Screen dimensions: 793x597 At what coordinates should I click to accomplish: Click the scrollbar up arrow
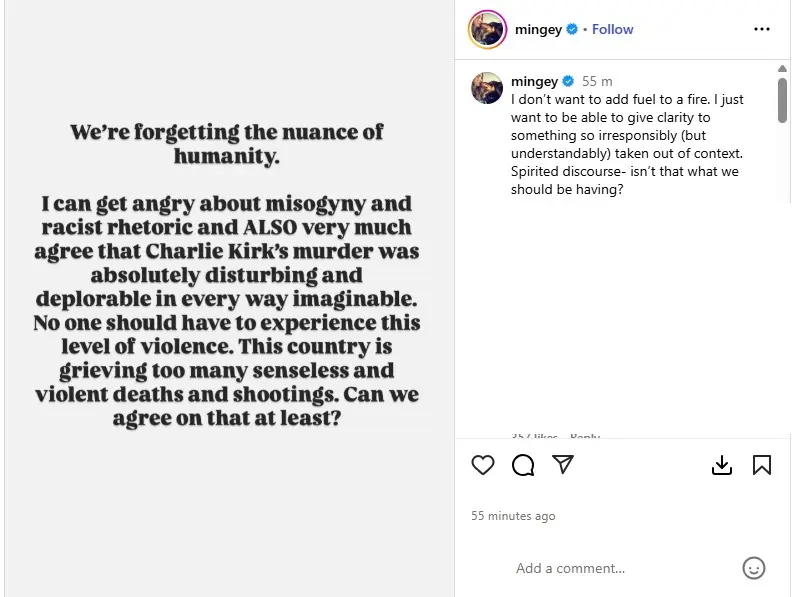pos(782,68)
